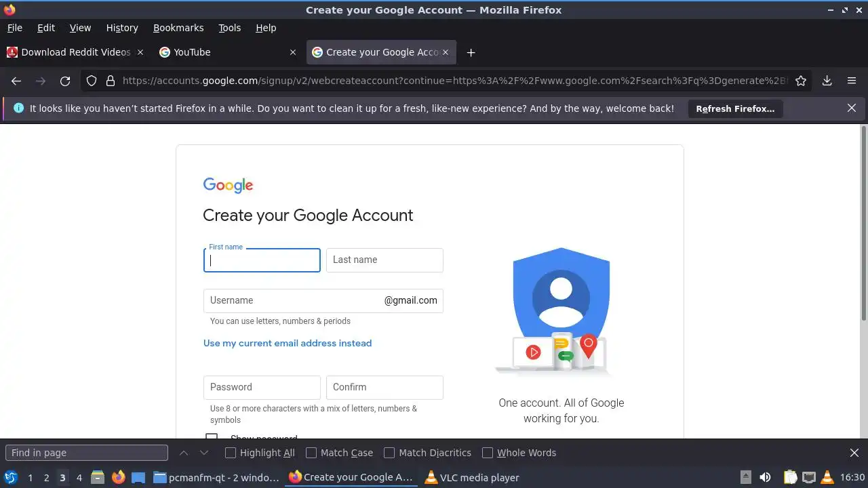Close the Create your Google Account tab

click(446, 52)
